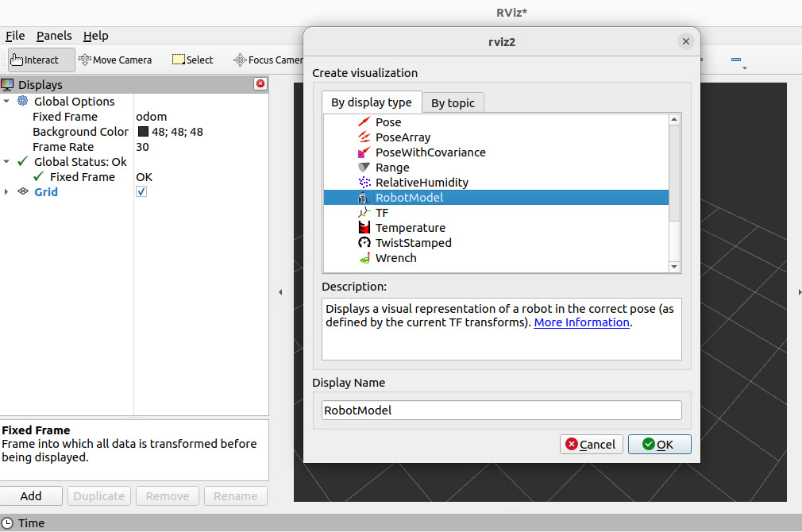The height and width of the screenshot is (532, 802).
Task: Click the Remove button
Action: (168, 495)
